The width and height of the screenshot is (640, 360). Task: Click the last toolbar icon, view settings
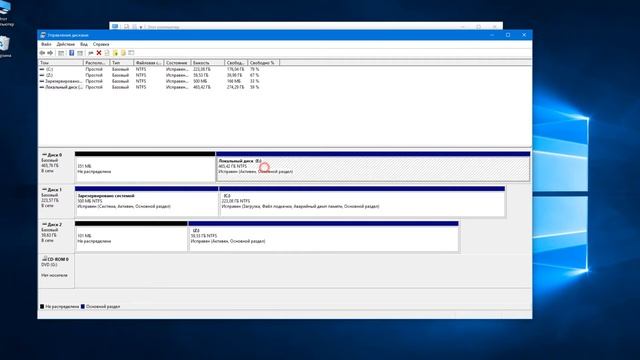pos(131,53)
